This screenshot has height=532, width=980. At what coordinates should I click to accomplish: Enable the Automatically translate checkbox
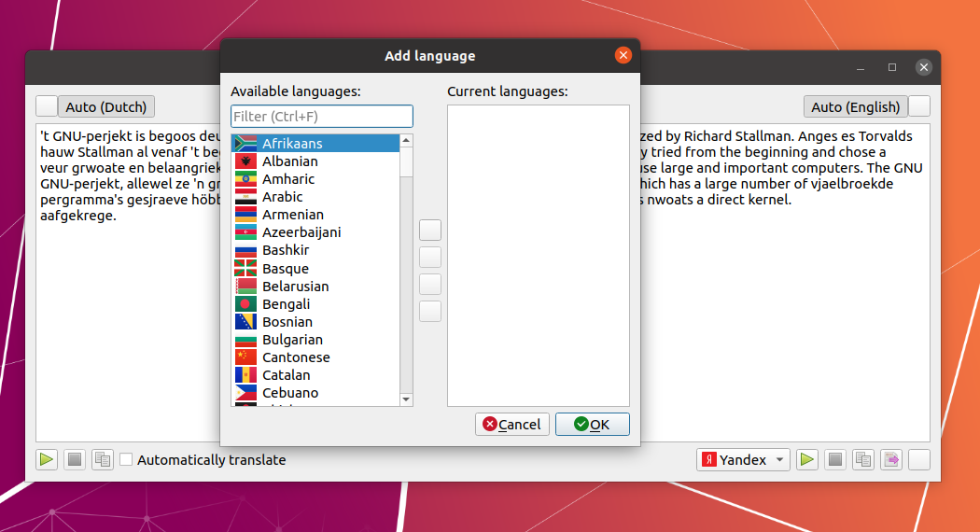click(x=127, y=459)
